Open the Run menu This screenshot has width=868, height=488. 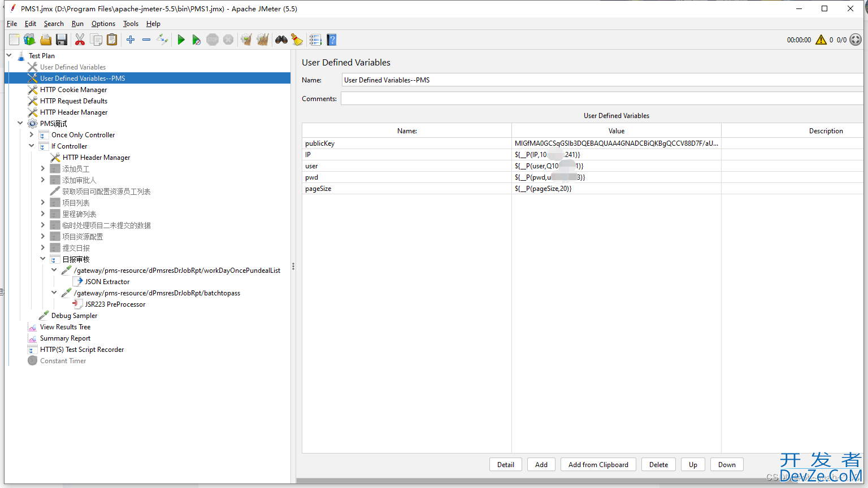pyautogui.click(x=77, y=24)
